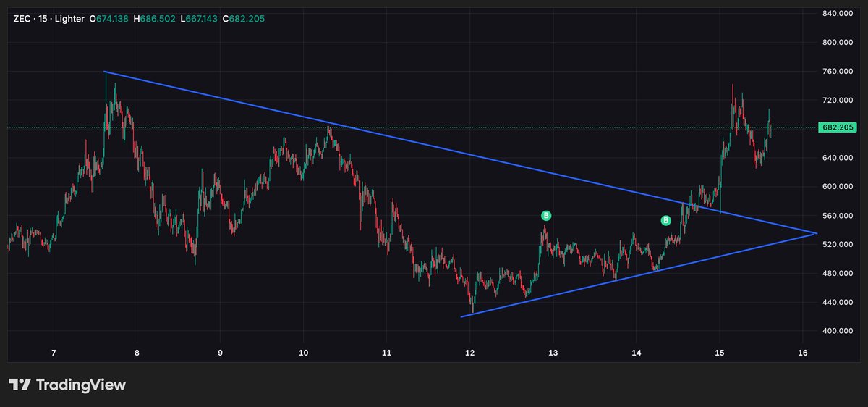Viewport: 868px width, 407px height.
Task: Click date label 11 on time axis
Action: click(386, 353)
